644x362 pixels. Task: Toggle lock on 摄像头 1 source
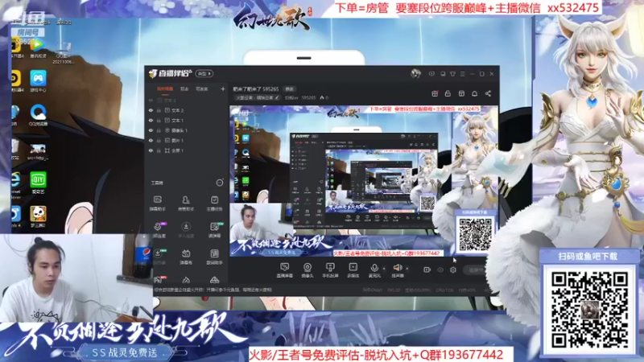click(x=159, y=130)
